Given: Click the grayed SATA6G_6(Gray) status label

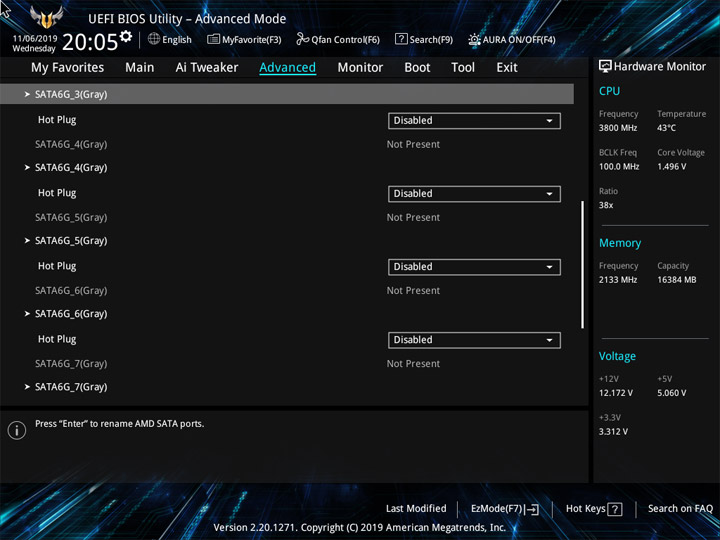Looking at the screenshot, I should (71, 291).
